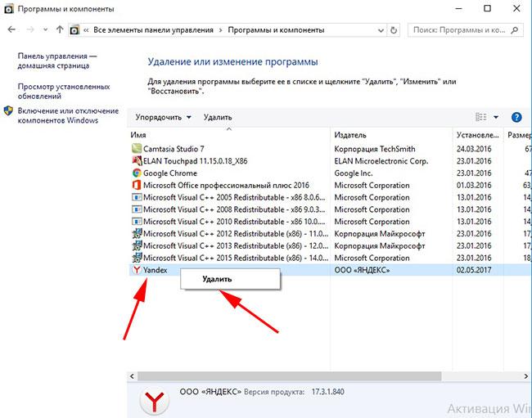Image resolution: width=532 pixels, height=418 pixels.
Task: Click the Windows components shield icon
Action: click(8, 110)
